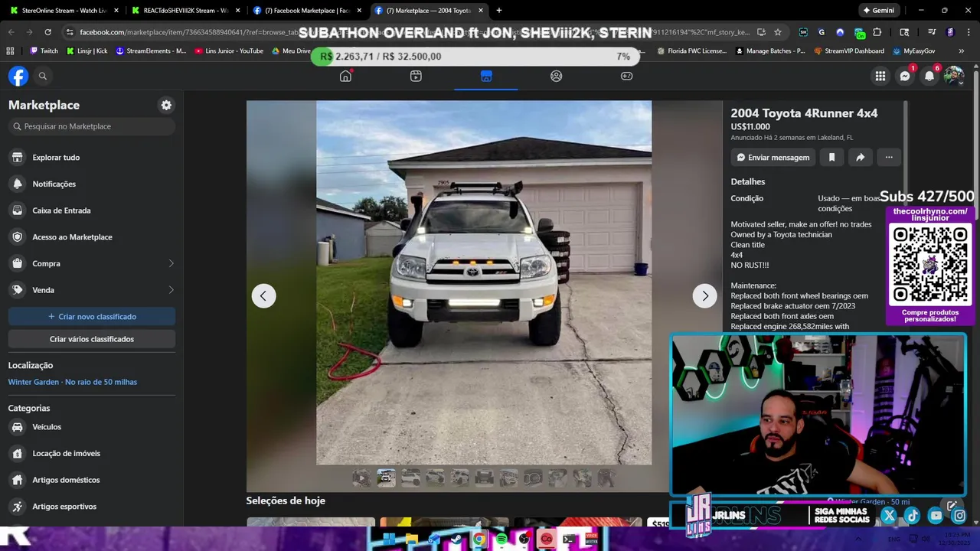Open Chrome three-dot menu
The width and height of the screenshot is (980, 551).
point(969,32)
